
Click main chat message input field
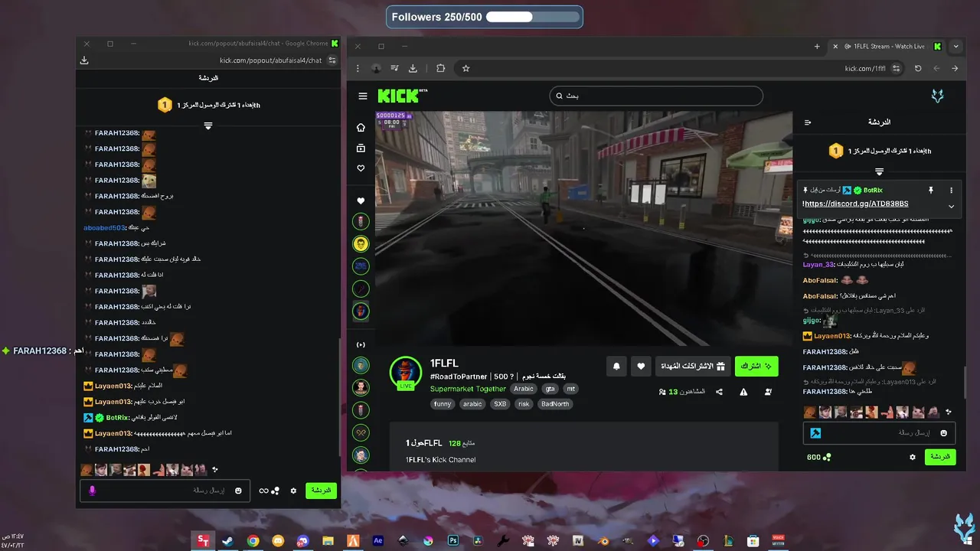pyautogui.click(x=879, y=433)
